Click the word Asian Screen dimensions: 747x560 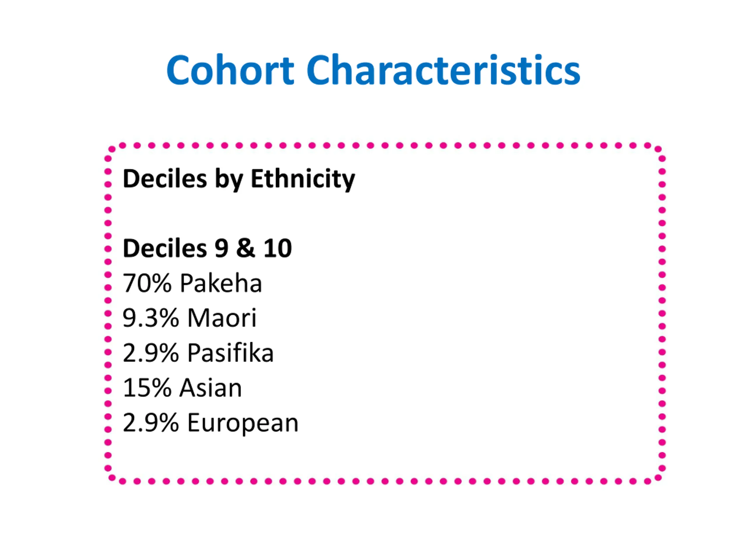click(211, 388)
